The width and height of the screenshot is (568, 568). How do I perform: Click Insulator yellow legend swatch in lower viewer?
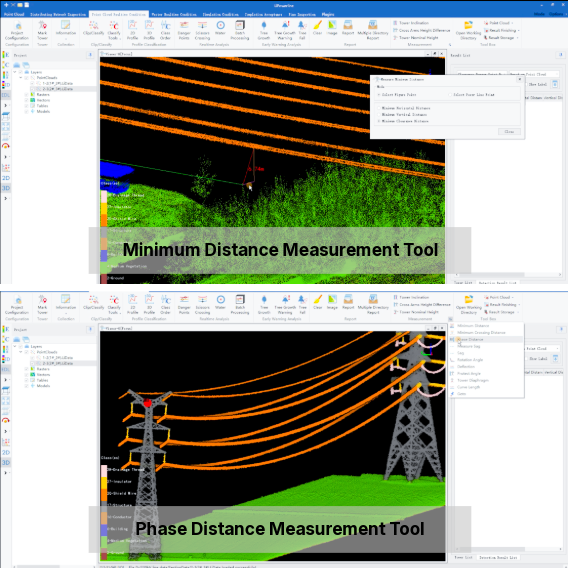(x=104, y=482)
